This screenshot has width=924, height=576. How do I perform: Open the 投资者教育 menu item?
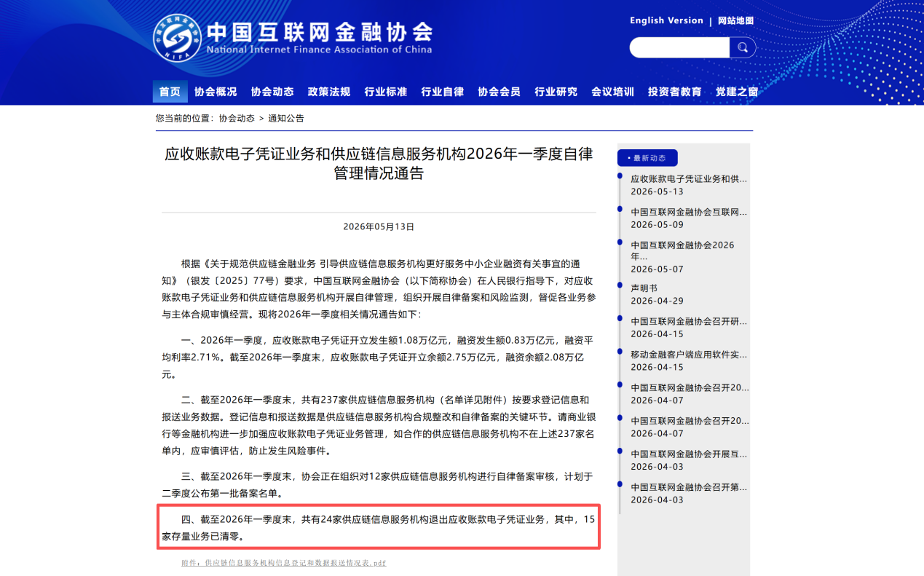675,92
